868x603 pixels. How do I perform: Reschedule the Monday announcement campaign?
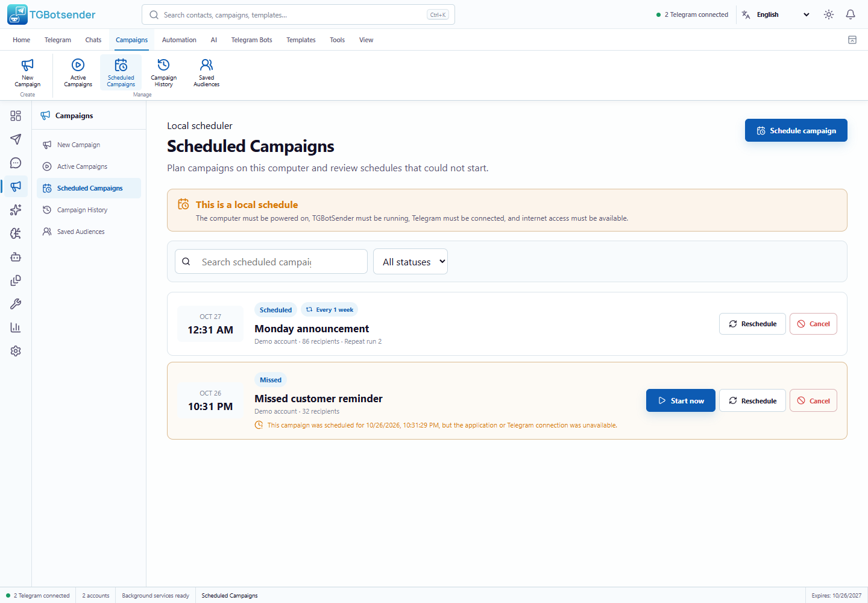752,324
